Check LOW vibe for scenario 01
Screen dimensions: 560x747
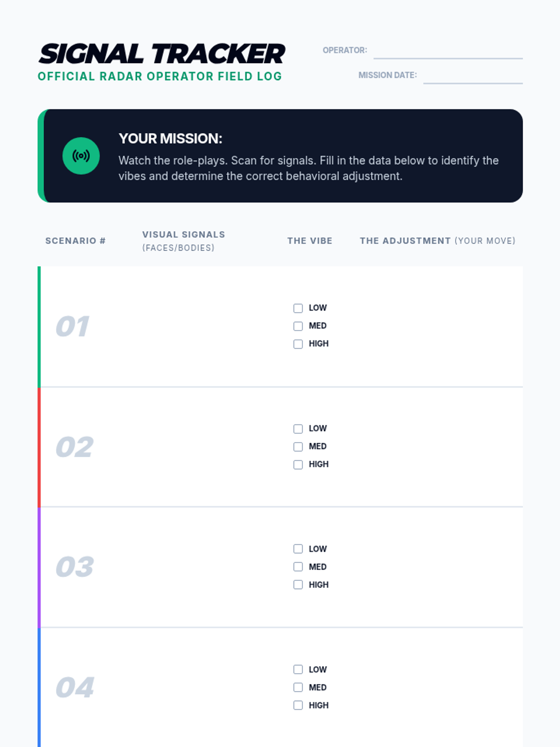click(298, 308)
